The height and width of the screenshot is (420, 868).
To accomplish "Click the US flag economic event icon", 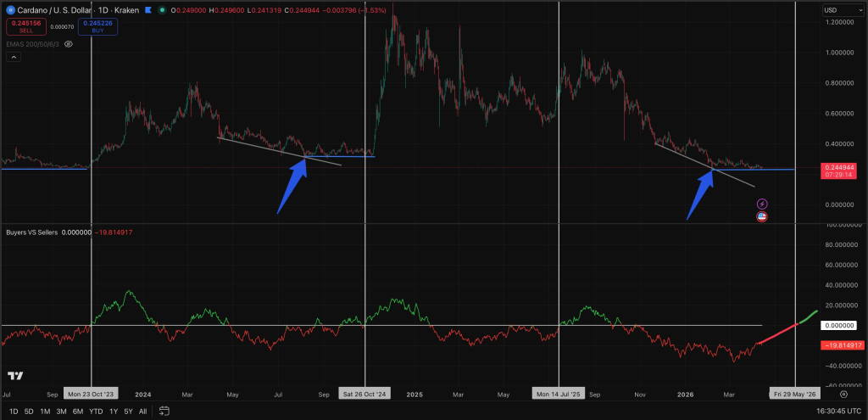I will point(762,217).
